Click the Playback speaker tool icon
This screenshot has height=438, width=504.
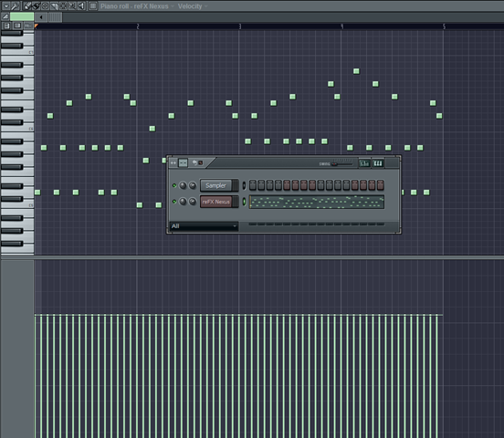coord(81,5)
